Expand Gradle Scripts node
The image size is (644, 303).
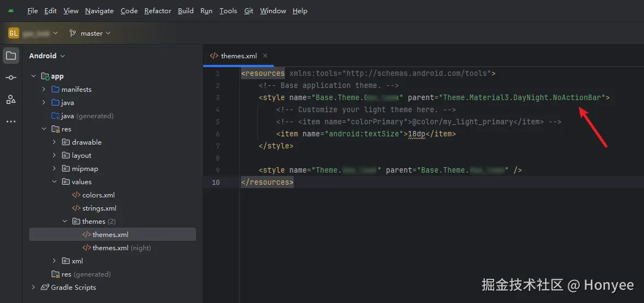click(x=33, y=288)
